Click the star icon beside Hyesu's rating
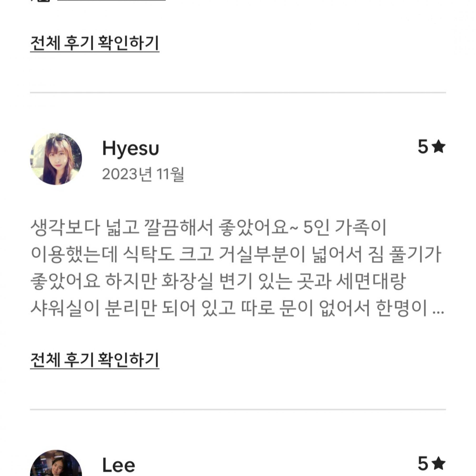The height and width of the screenshot is (476, 476). coord(439,147)
